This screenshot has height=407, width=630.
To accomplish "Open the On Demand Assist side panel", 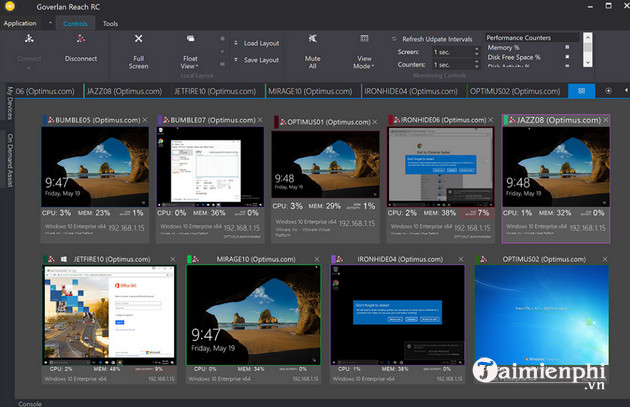I will coord(10,159).
